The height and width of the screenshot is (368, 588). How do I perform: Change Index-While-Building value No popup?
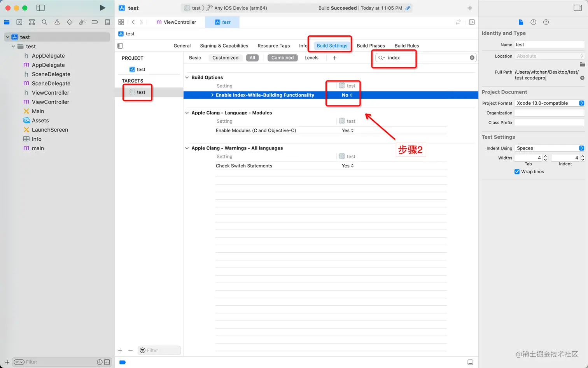click(x=347, y=95)
